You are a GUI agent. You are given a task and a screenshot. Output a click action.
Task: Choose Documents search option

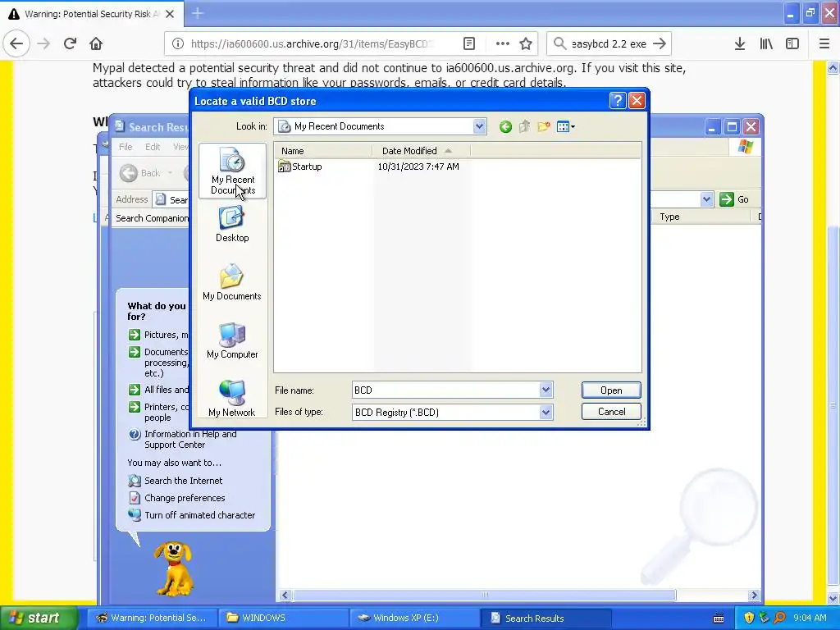point(158,363)
